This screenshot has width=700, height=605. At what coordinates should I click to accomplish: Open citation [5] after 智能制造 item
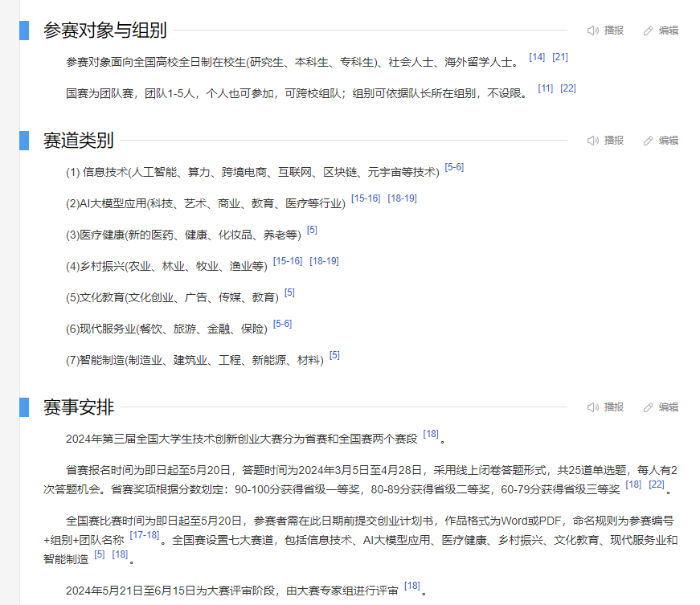coord(334,355)
